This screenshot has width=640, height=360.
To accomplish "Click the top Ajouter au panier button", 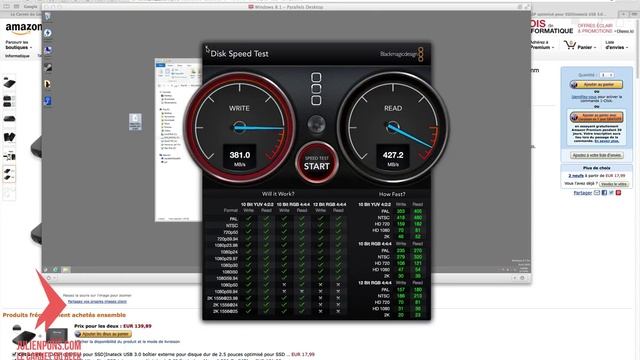I will click(596, 84).
